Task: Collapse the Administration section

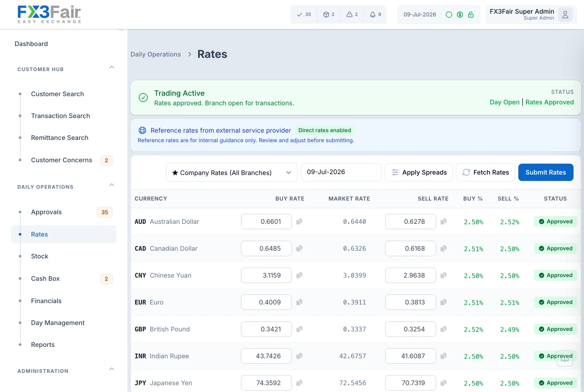Action: (112, 369)
